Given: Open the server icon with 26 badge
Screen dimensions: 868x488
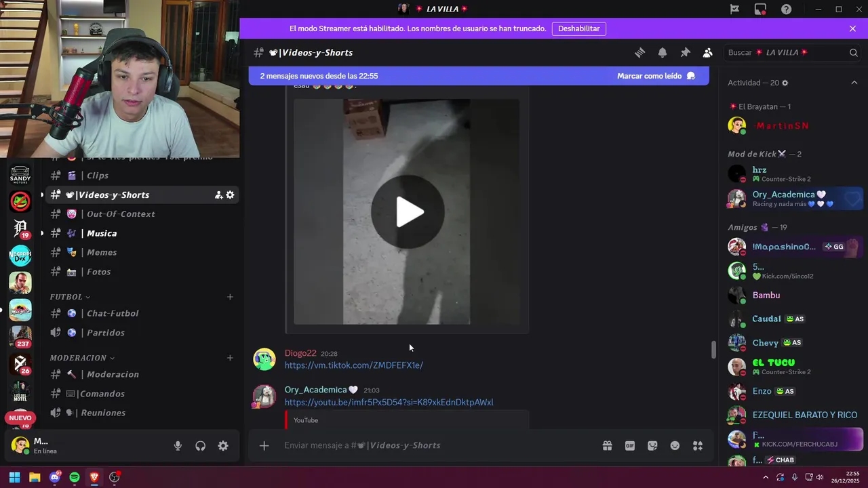Looking at the screenshot, I should point(20,364).
